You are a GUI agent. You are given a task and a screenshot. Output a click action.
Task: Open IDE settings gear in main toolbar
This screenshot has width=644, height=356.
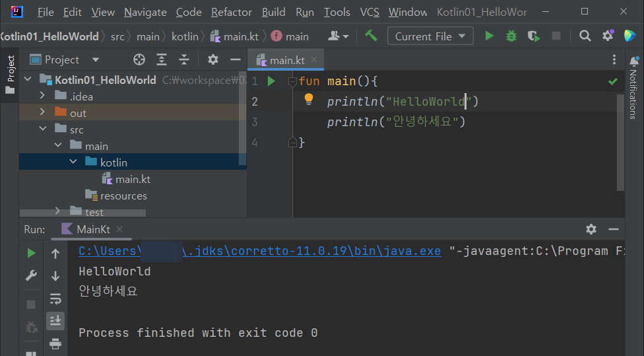tap(608, 36)
